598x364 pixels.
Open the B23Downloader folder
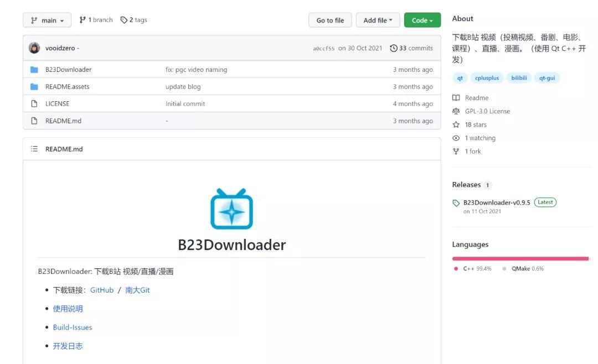[68, 69]
